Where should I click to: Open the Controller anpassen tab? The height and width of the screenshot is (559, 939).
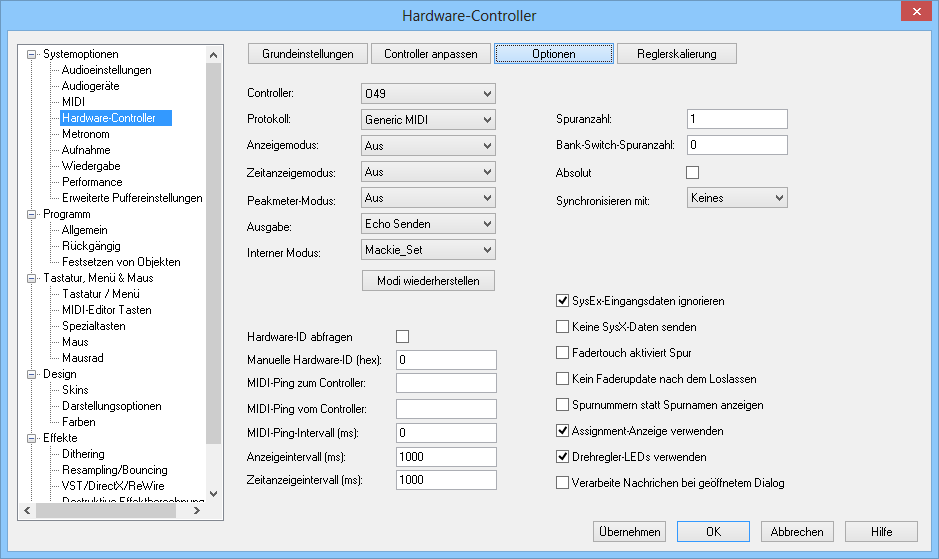click(430, 53)
